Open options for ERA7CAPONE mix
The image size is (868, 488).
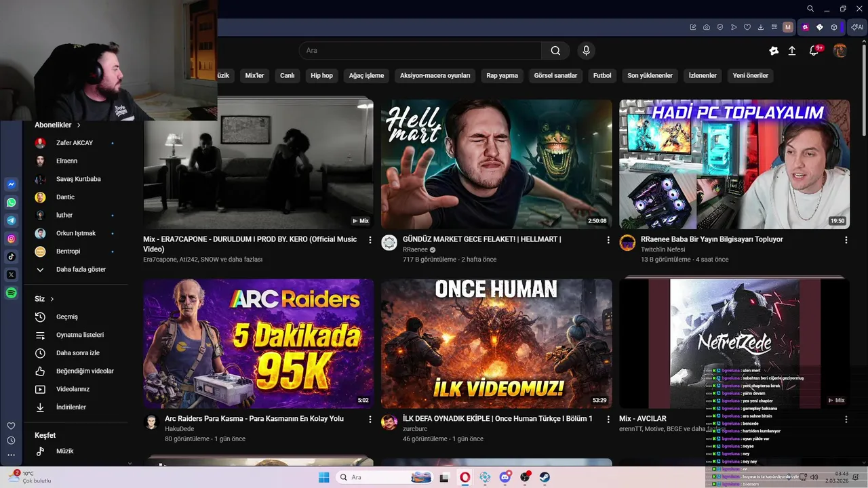pos(370,240)
